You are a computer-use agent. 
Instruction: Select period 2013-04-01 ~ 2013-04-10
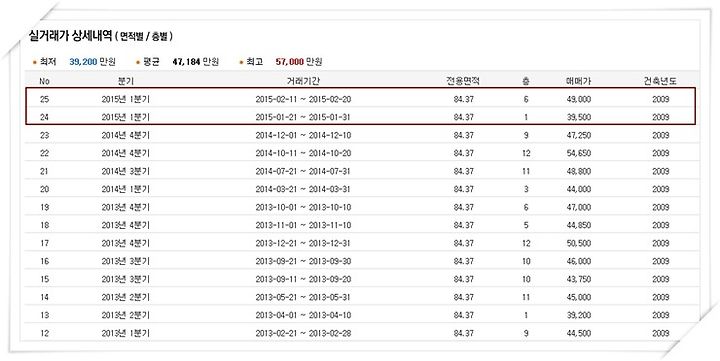coord(303,315)
